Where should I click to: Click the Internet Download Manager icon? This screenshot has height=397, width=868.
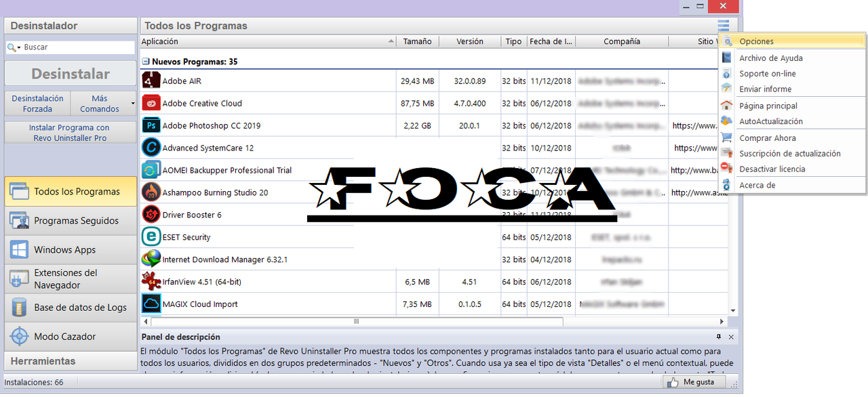[x=151, y=259]
